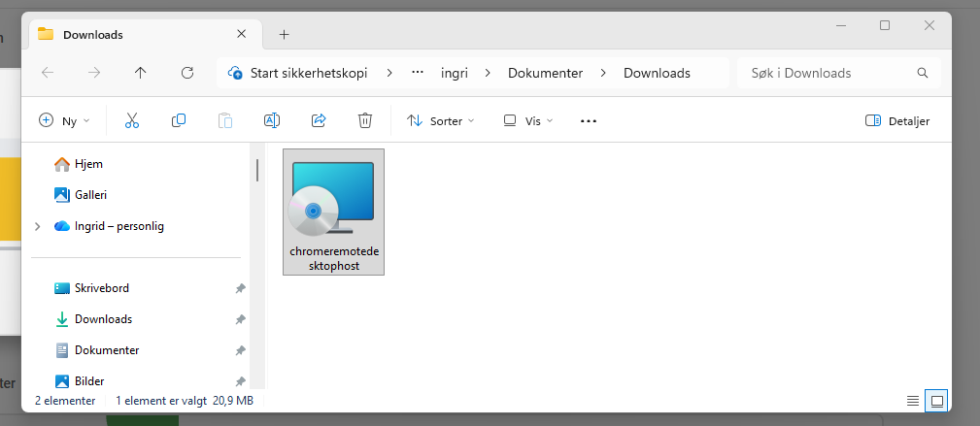
Task: Click the Cut scissors icon
Action: point(132,120)
